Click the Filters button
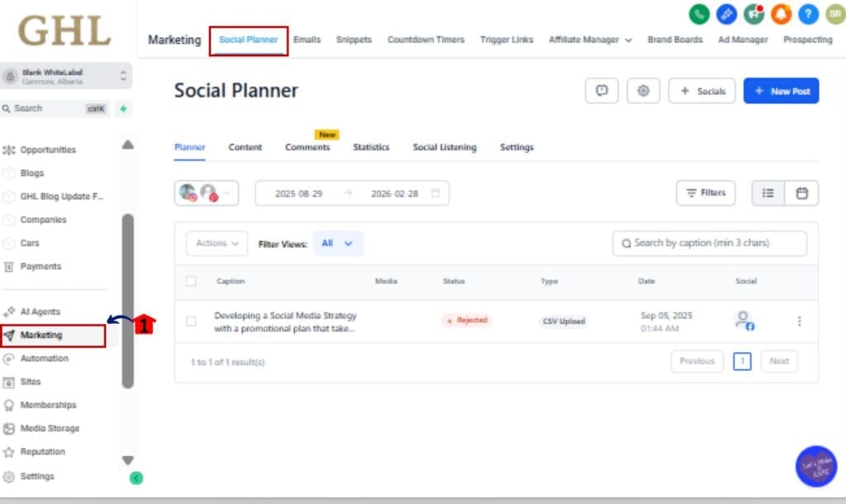Screen dimensions: 846x504 [705, 193]
